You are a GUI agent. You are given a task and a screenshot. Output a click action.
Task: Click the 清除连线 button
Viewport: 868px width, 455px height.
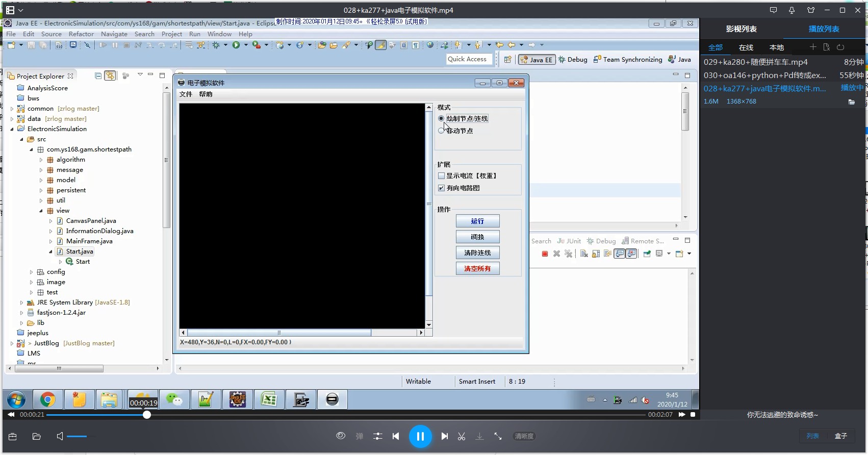coord(478,252)
